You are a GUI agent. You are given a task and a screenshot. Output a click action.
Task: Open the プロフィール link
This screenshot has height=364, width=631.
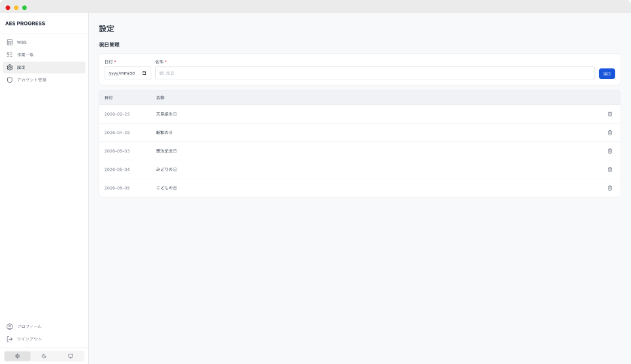[29, 327]
